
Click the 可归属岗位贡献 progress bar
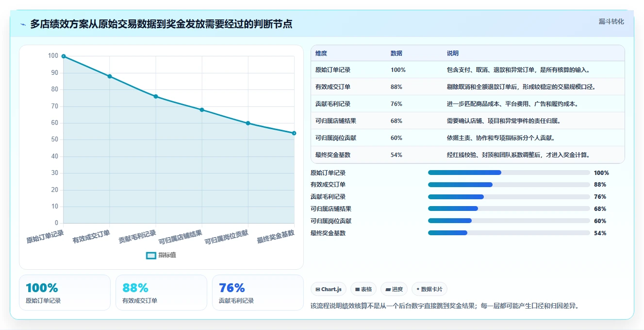[x=509, y=221]
